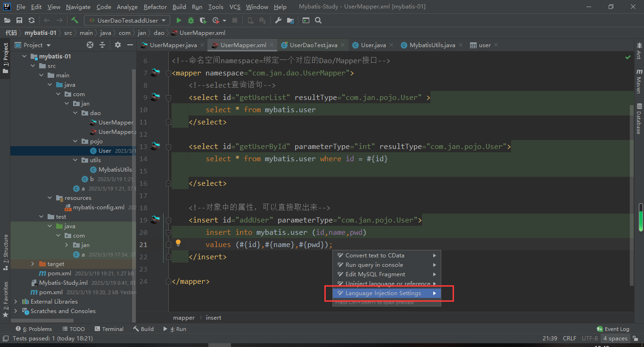Open the Project panel settings gear
Viewport: 644px width, 347px height.
tap(118, 45)
